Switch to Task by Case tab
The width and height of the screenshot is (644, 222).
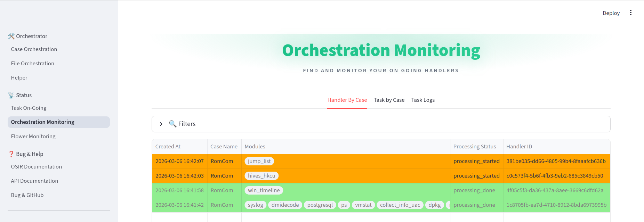point(389,100)
